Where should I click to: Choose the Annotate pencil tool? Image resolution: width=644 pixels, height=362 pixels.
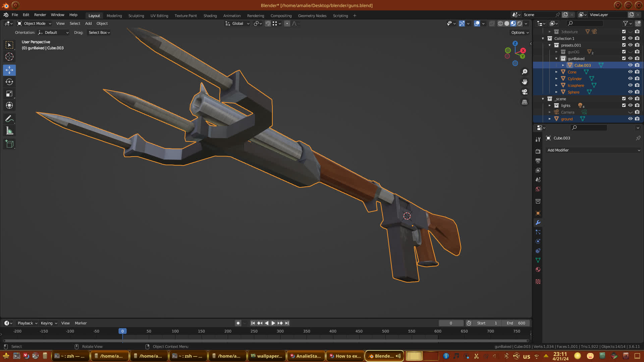pyautogui.click(x=9, y=119)
